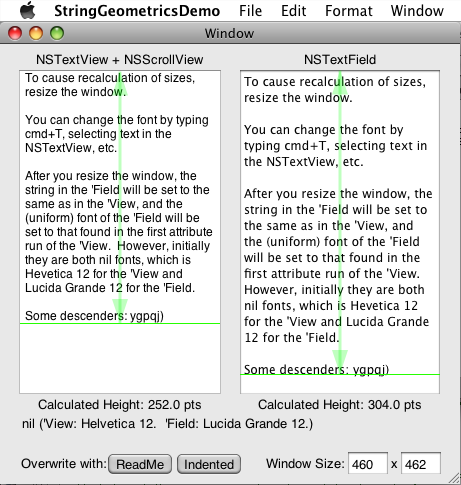Click 'Calculated Height: 252.0 pts' label

click(x=120, y=405)
